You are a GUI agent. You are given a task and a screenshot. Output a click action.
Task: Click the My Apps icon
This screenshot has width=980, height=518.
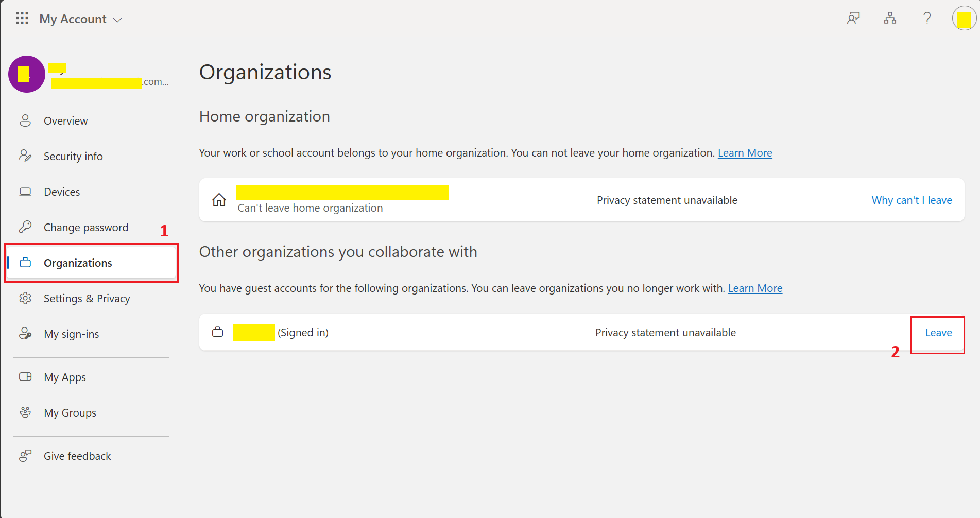pyautogui.click(x=25, y=376)
